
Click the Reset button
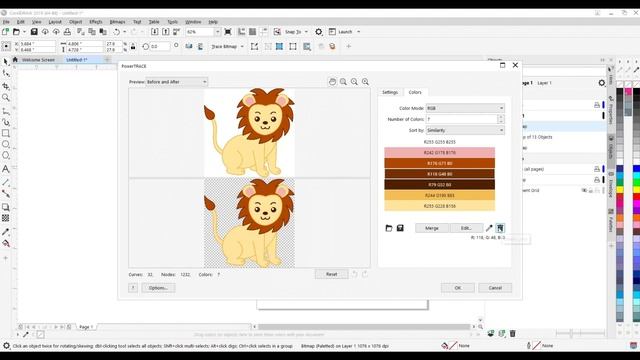coord(331,274)
